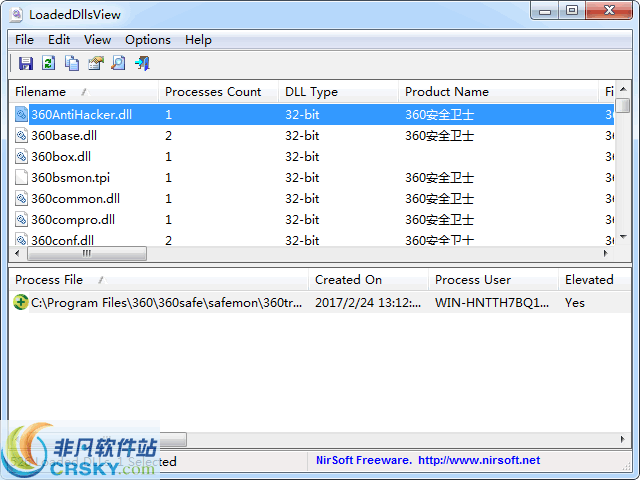Select the C:\Program Files\360 process row
640x480 pixels.
[x=320, y=302]
